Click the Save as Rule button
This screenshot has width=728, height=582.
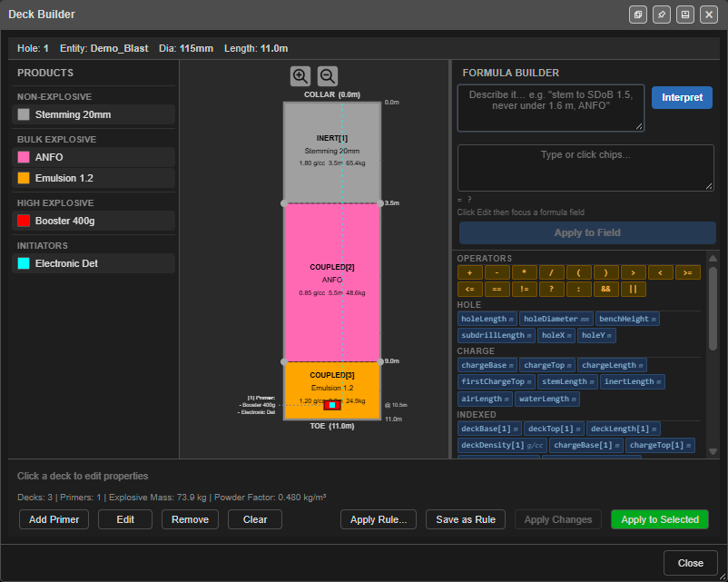466,519
